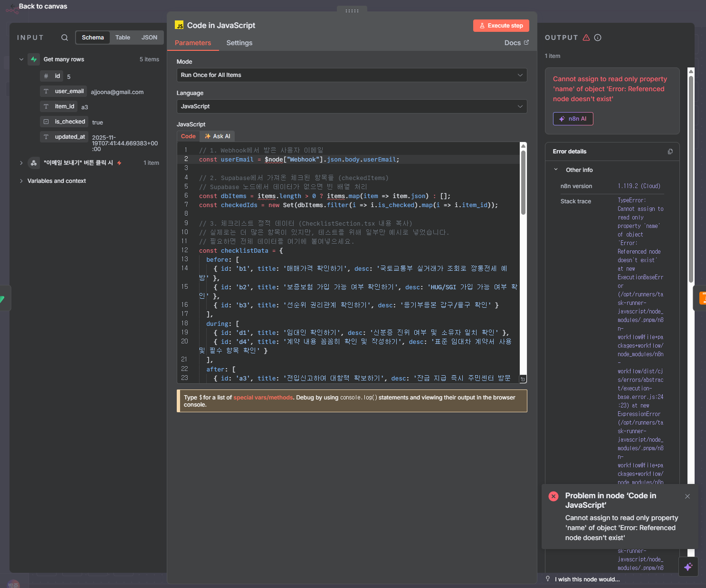Screen dimensions: 706x588
Task: Open the Language dropdown
Action: [352, 106]
